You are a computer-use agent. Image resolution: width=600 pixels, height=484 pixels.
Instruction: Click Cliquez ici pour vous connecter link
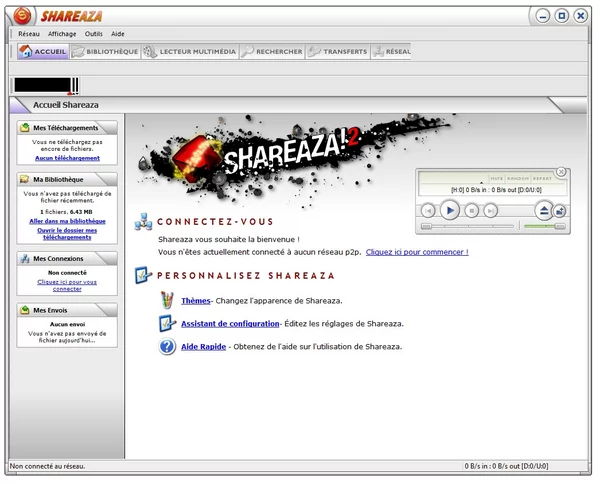67,285
